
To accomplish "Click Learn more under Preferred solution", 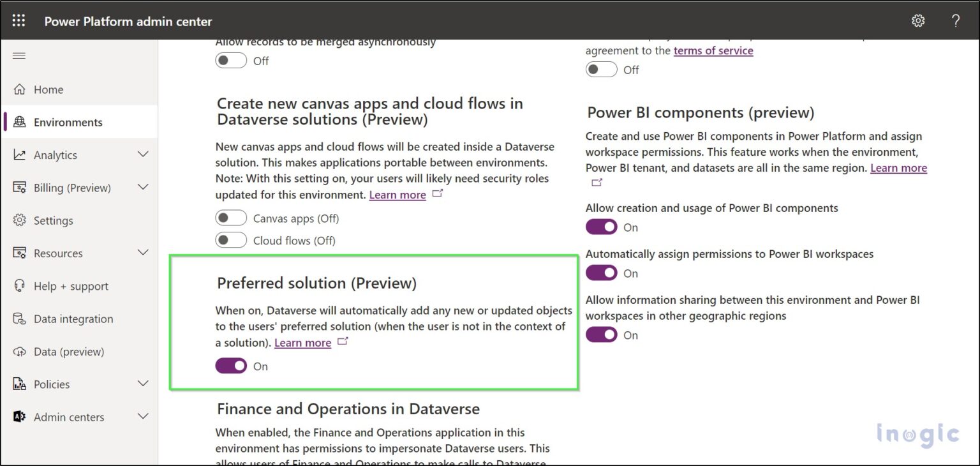I will [x=302, y=343].
